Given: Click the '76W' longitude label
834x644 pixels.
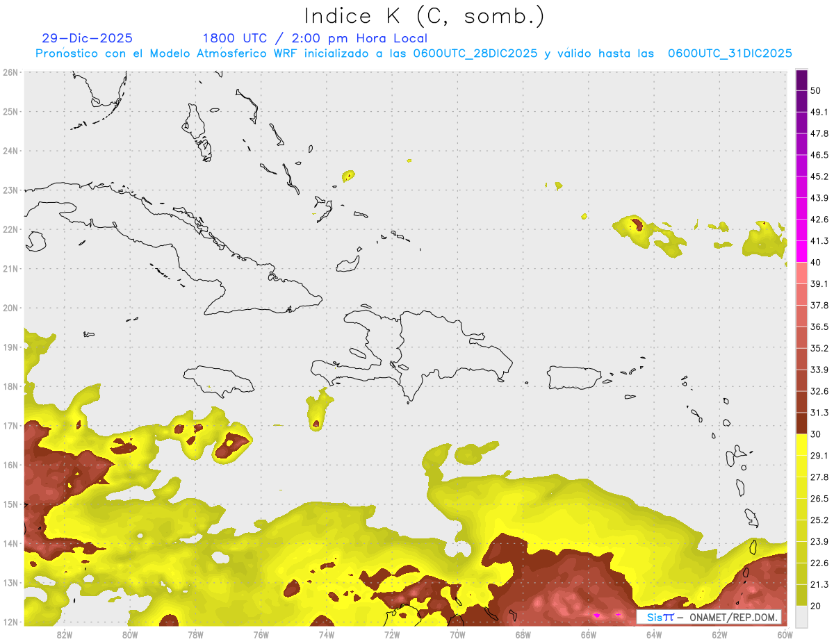Looking at the screenshot, I should pyautogui.click(x=261, y=634).
